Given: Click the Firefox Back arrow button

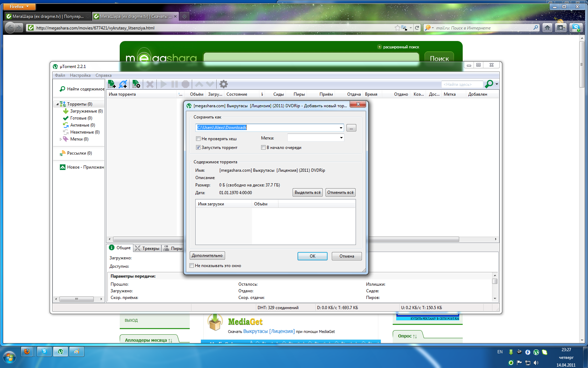Looking at the screenshot, I should point(10,28).
